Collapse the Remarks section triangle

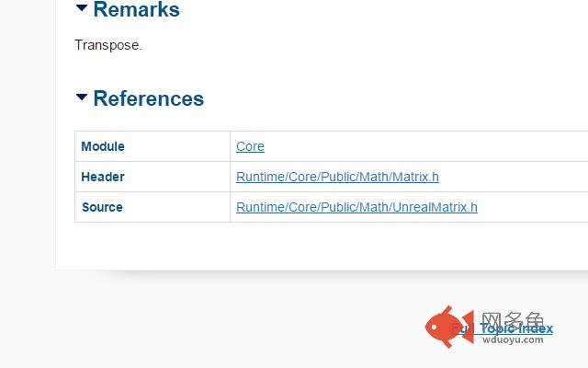pyautogui.click(x=82, y=8)
